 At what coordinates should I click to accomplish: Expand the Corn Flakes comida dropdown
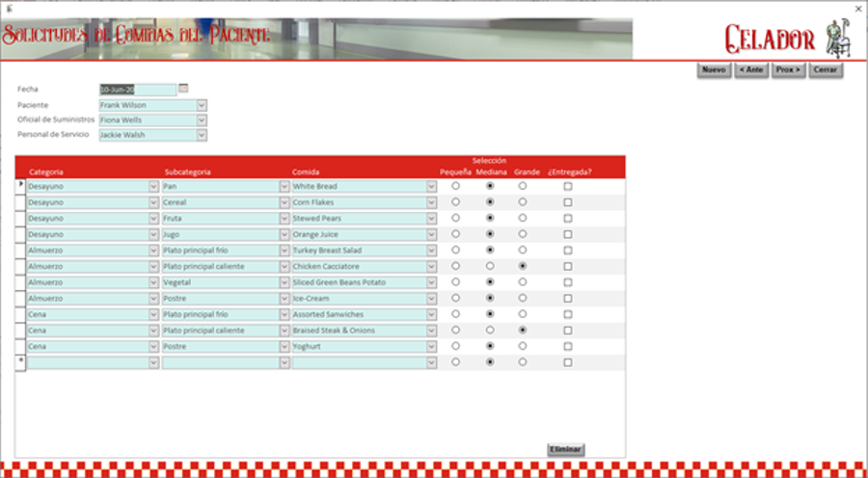pos(431,203)
